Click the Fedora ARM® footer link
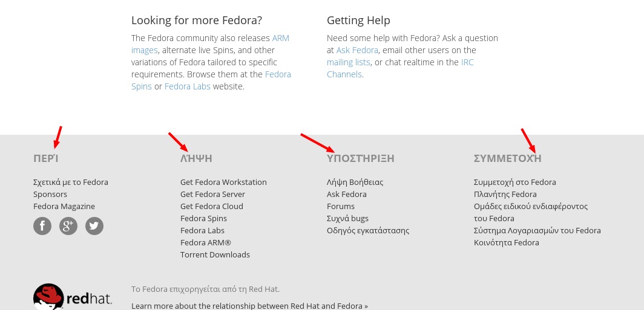This screenshot has width=644, height=310. 205,243
